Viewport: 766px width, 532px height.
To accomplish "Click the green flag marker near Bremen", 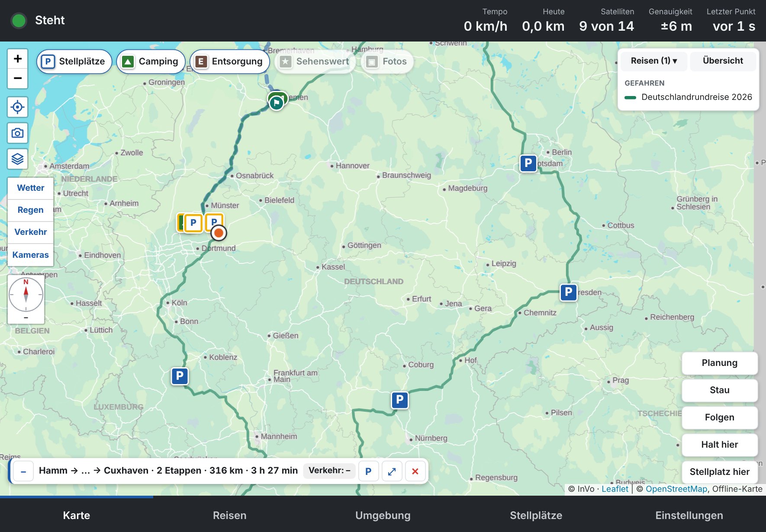I will pyautogui.click(x=276, y=103).
